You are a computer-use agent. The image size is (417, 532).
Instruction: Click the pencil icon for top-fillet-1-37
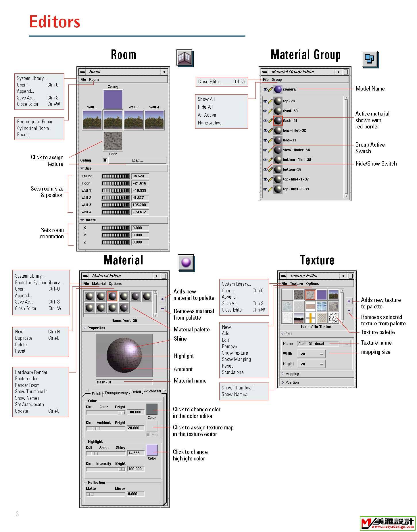[x=270, y=179]
